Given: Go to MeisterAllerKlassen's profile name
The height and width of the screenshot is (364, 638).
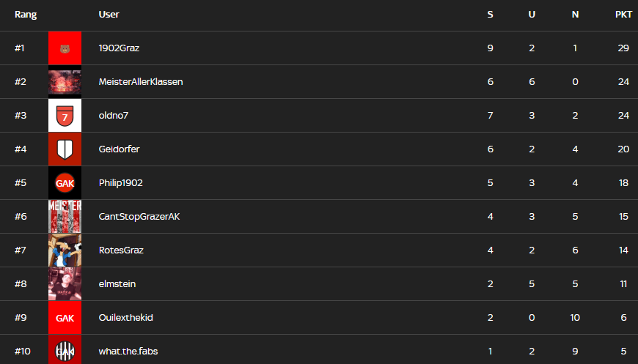Looking at the screenshot, I should tap(141, 82).
